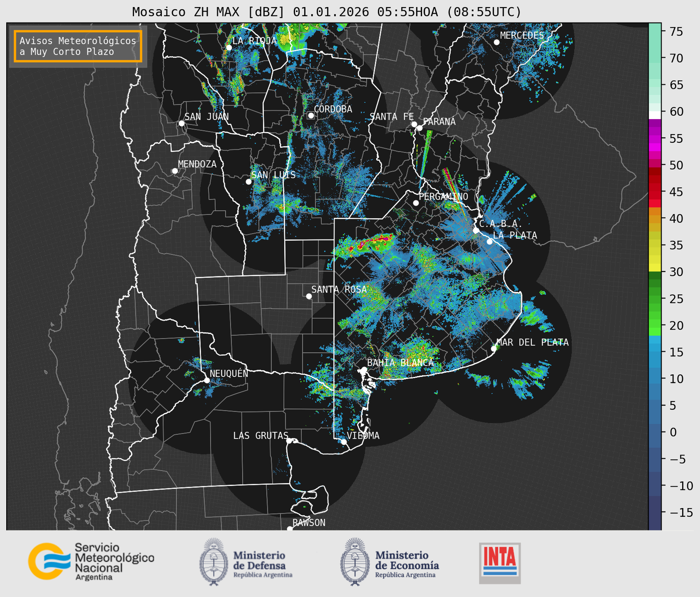Select the Mar del Plata city dot
Viewport: 700px width, 597px height.
(494, 348)
